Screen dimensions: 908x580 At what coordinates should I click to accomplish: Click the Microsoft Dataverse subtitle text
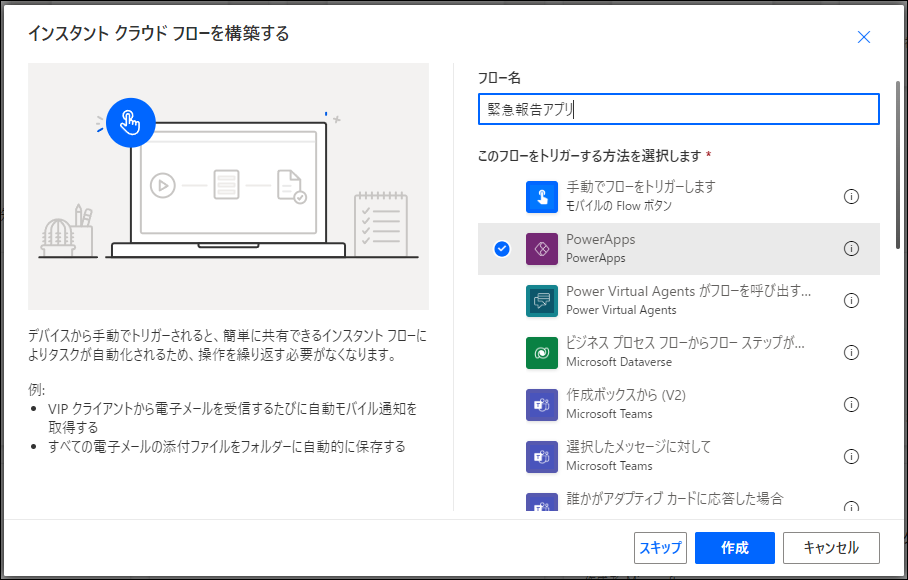(618, 362)
